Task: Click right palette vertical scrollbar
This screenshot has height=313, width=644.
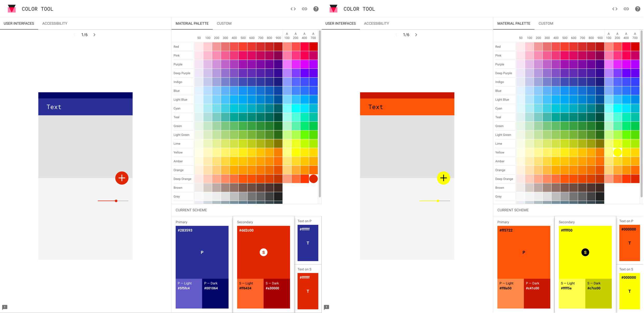Action: [x=641, y=114]
